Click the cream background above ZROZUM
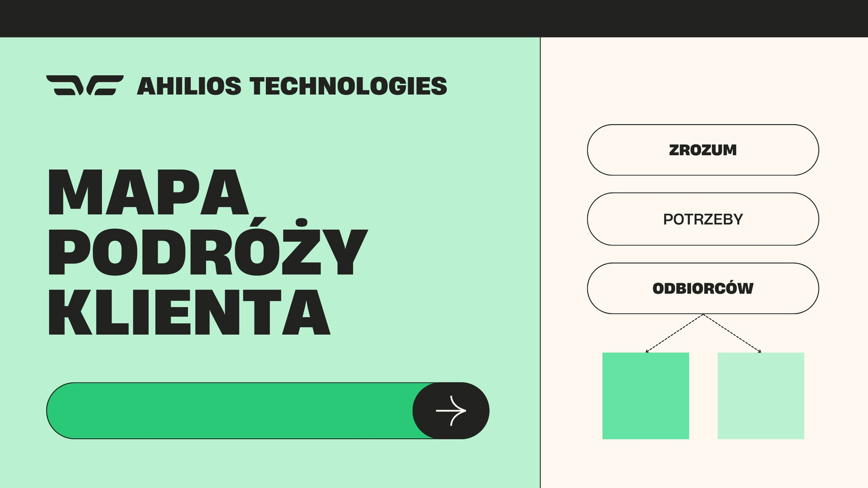Image resolution: width=868 pixels, height=488 pixels. (x=703, y=81)
